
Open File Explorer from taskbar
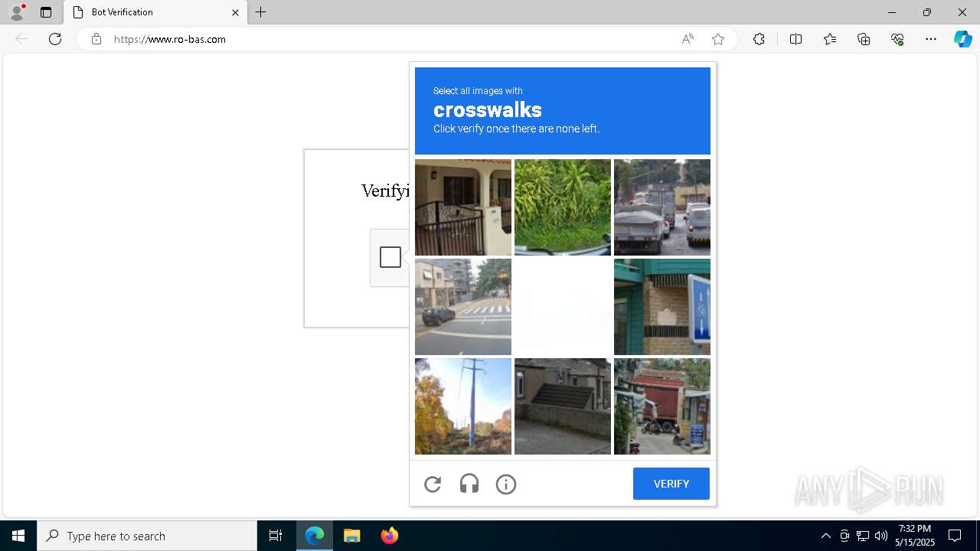pos(351,536)
